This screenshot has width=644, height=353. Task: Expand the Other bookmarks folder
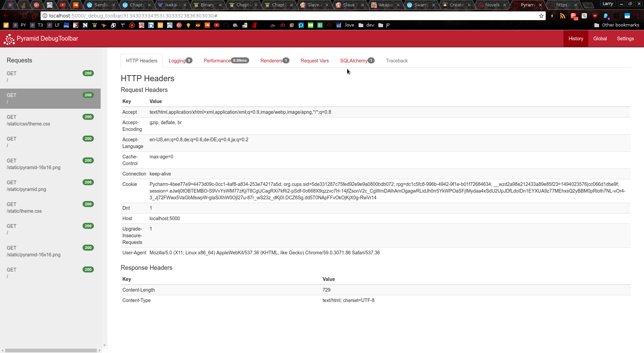pos(616,25)
